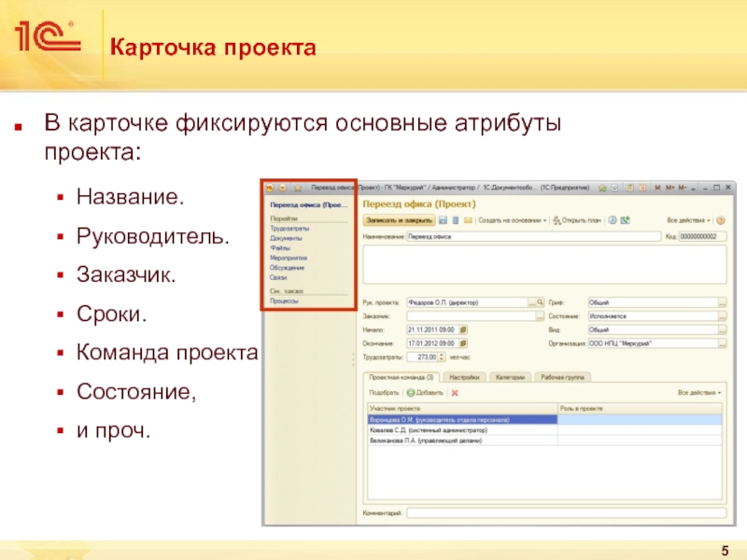
Task: Click the calendar icon next to the Окончание date
Action: tap(464, 343)
